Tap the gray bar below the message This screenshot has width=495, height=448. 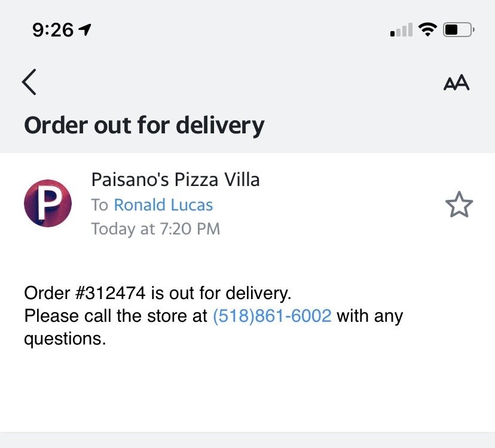(247, 440)
